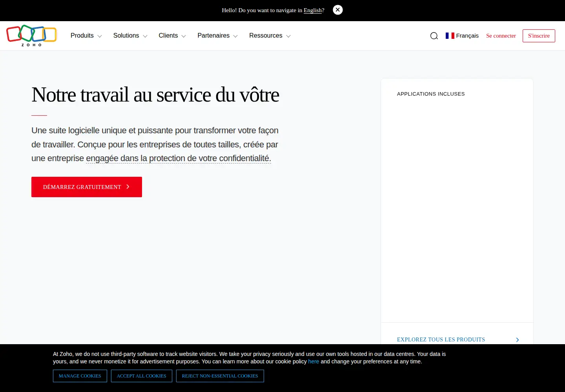Open the Solutions menu
565x392 pixels.
[x=130, y=36]
